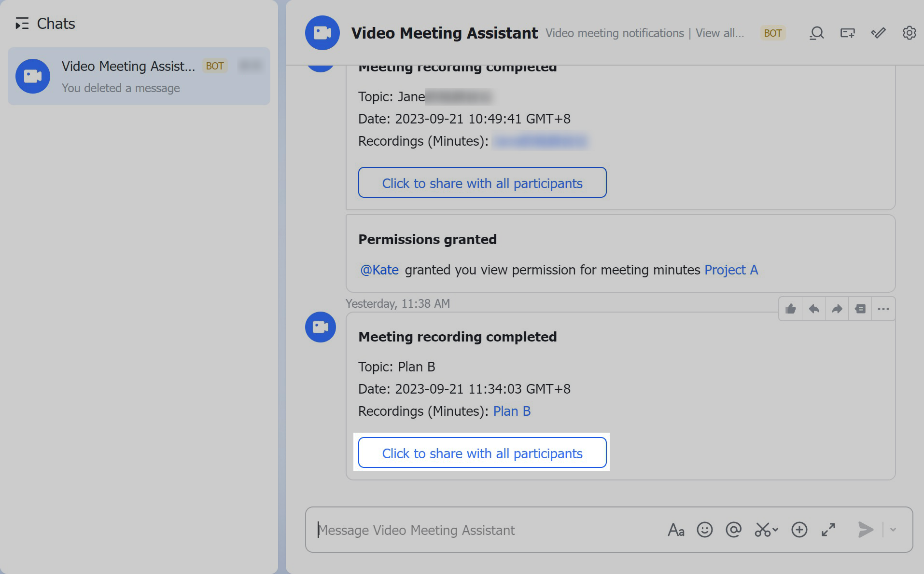Image resolution: width=924 pixels, height=574 pixels.
Task: Click bot avatar beside Plan B message
Action: pyautogui.click(x=321, y=327)
